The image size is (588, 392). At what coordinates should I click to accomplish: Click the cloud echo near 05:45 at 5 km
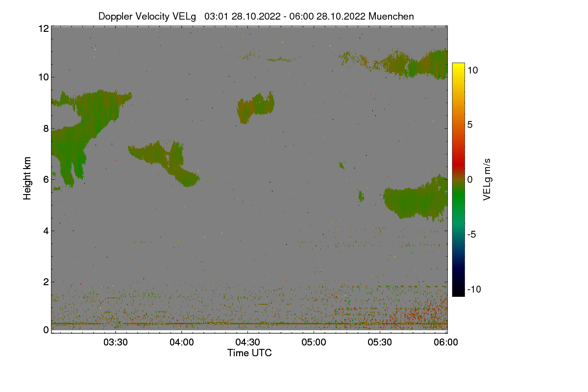coord(416,198)
